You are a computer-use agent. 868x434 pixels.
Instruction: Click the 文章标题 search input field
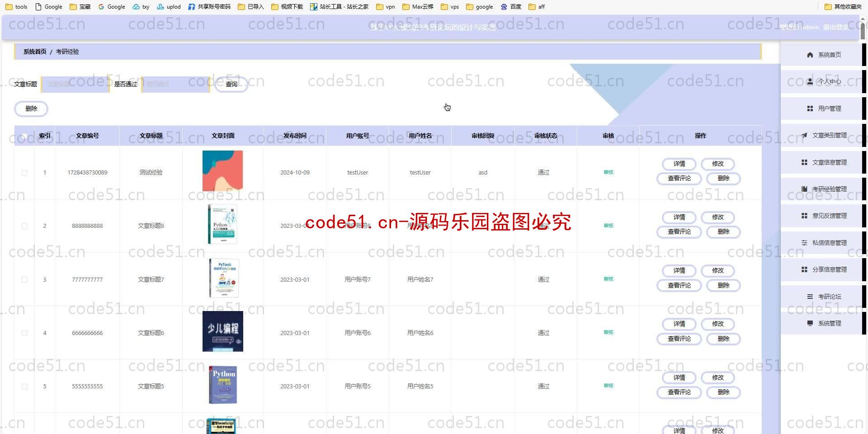(x=75, y=84)
